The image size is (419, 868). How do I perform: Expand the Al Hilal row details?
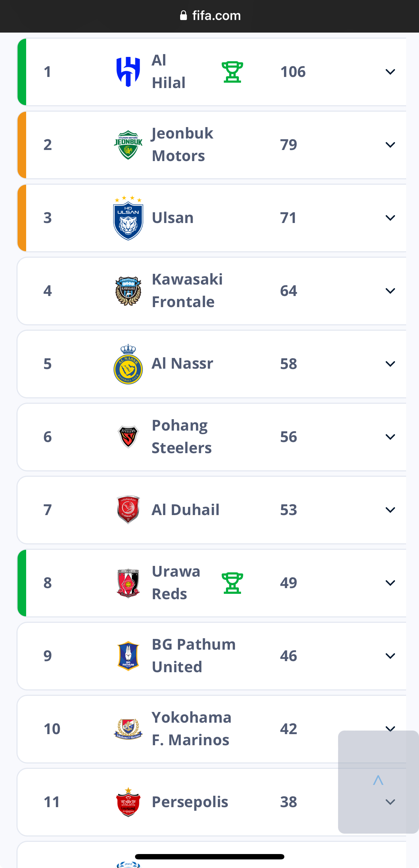[x=390, y=72]
